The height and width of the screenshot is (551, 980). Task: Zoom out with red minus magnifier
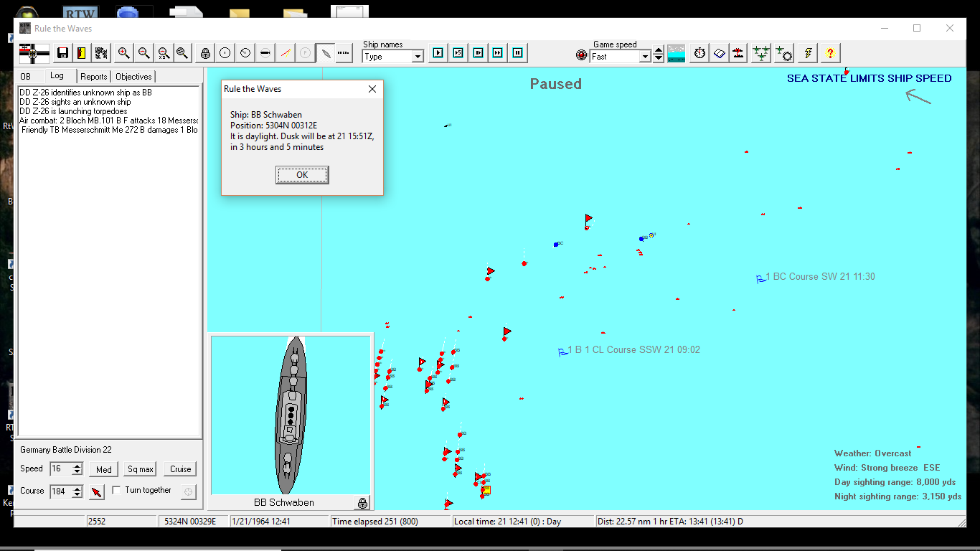click(x=143, y=53)
